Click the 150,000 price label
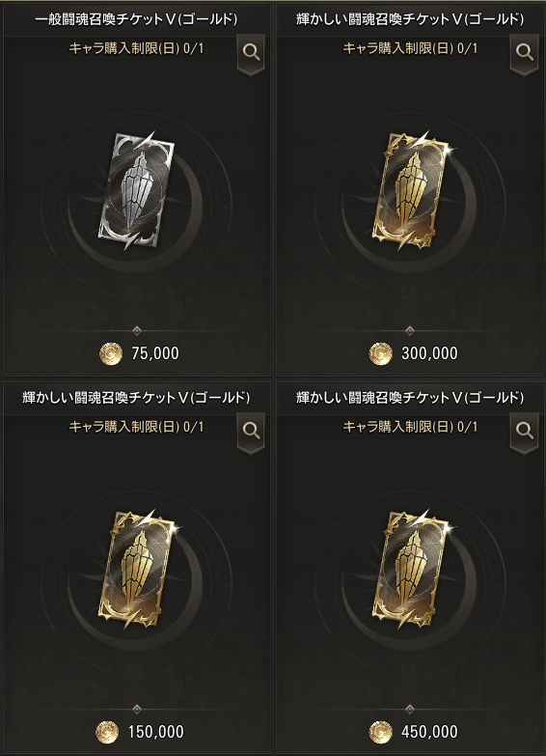 (155, 732)
